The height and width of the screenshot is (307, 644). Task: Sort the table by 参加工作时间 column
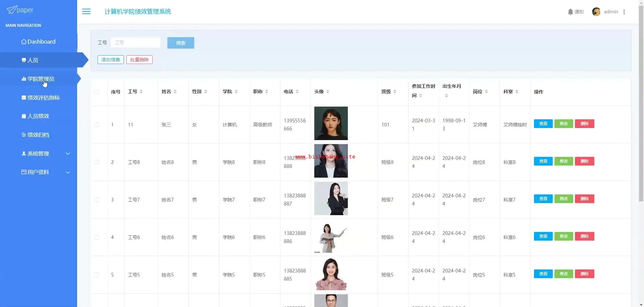(x=421, y=96)
